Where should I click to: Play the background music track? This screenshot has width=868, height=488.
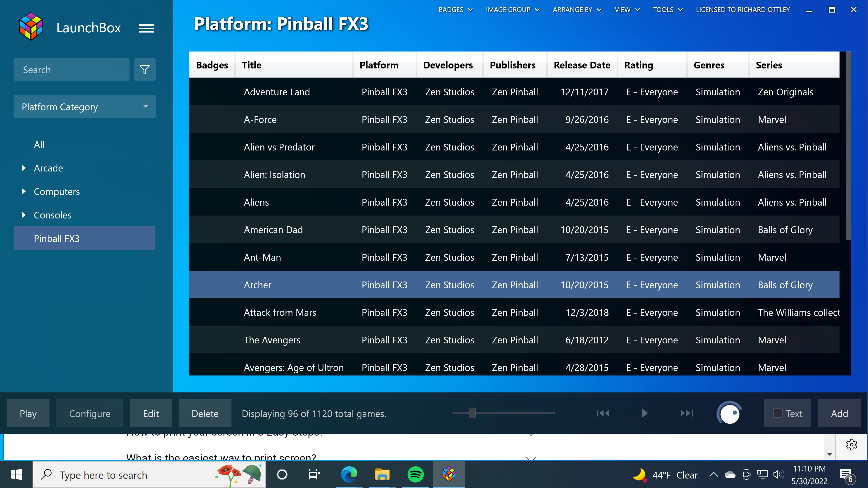coord(644,413)
